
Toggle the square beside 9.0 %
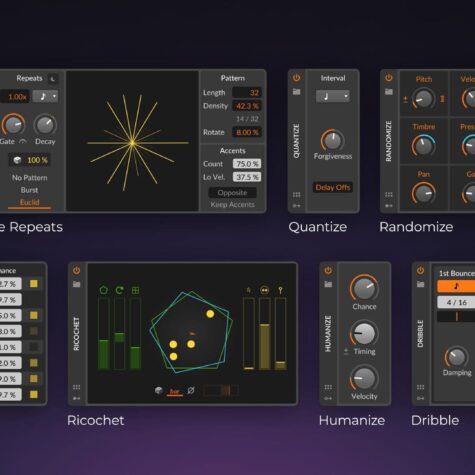(x=34, y=379)
